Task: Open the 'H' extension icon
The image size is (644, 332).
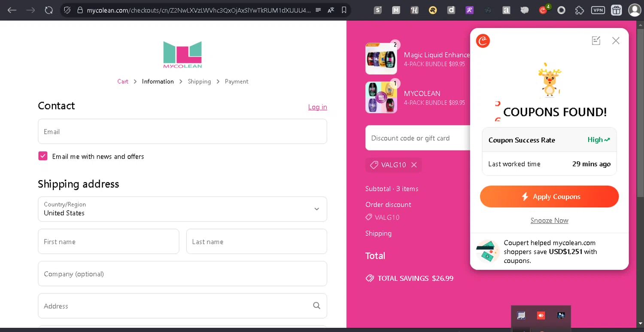Action: tap(414, 10)
